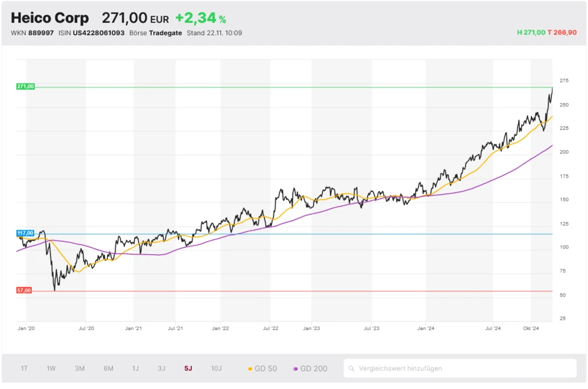
Task: Click the Heico Corp title
Action: pyautogui.click(x=50, y=18)
